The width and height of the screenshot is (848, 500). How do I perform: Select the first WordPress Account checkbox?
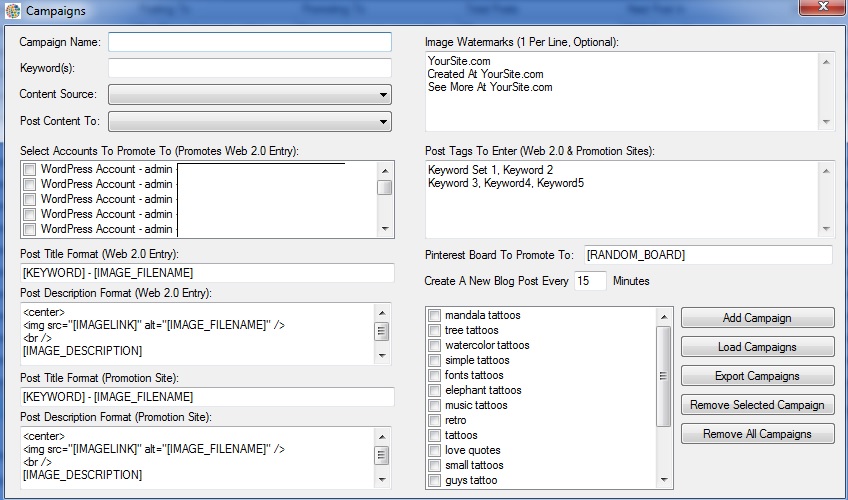(x=30, y=169)
